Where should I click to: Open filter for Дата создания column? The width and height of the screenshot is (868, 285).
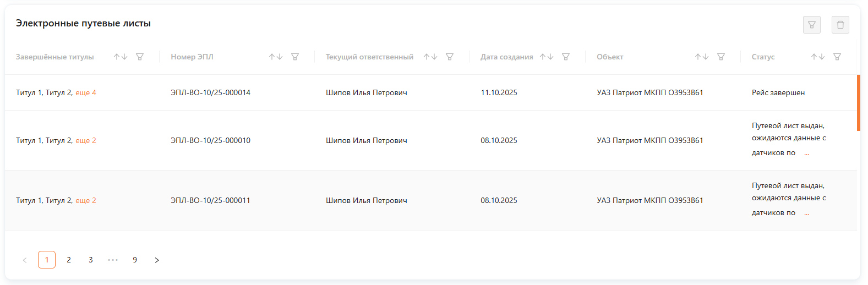click(x=566, y=57)
